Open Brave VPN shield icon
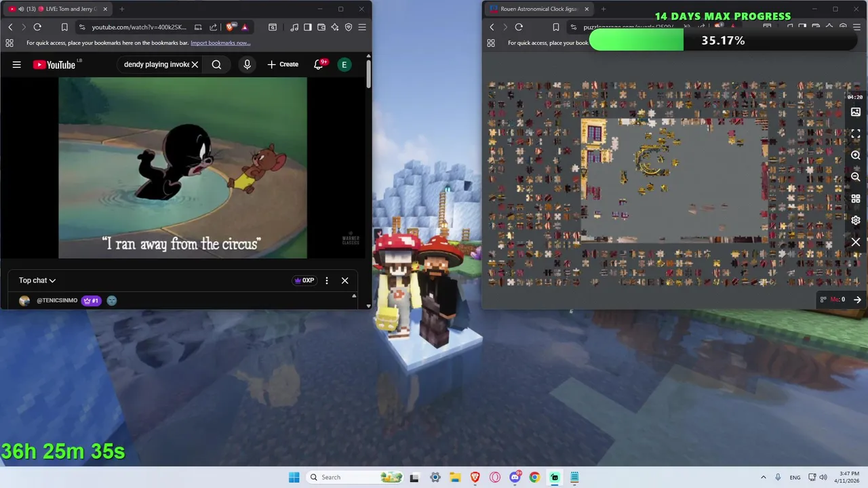This screenshot has height=488, width=868. point(349,27)
